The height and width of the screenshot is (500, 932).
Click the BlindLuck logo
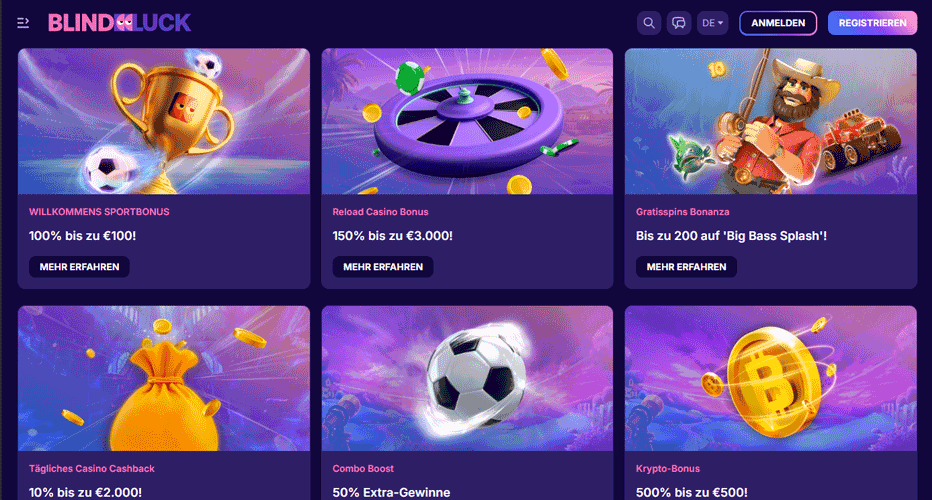click(119, 23)
